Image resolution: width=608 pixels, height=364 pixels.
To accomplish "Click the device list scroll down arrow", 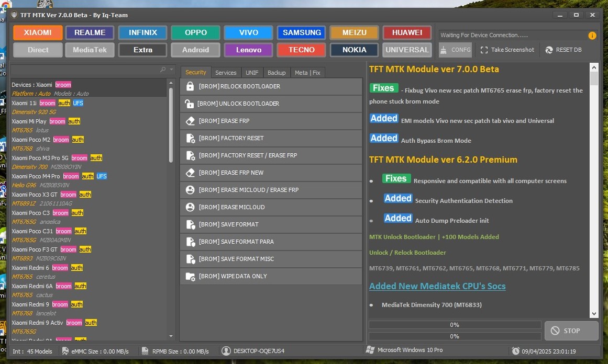I will click(171, 336).
